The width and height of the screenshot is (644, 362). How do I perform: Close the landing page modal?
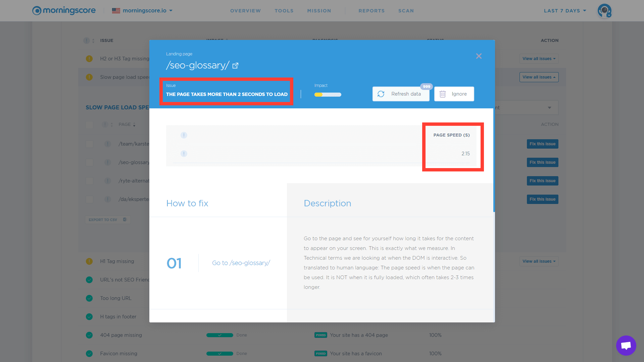pos(479,56)
